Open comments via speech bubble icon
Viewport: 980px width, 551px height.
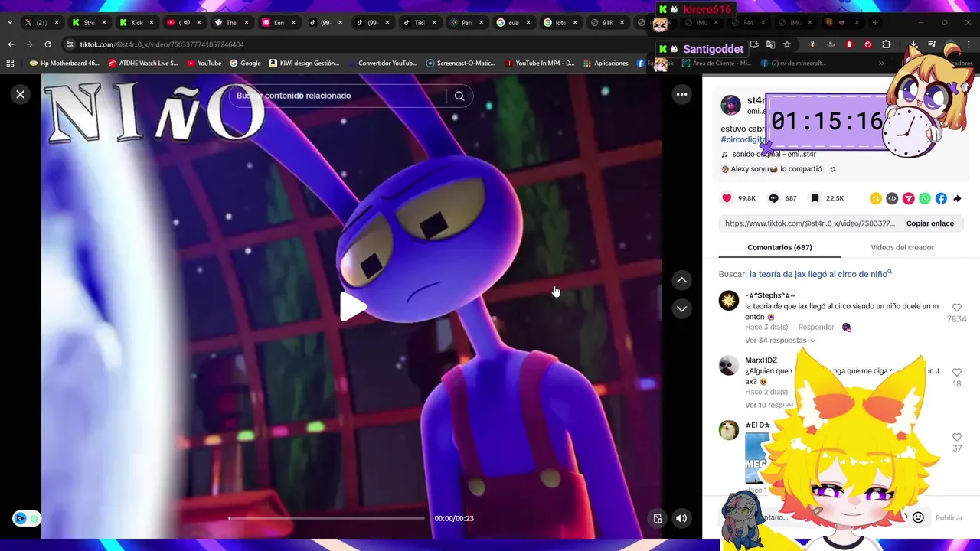point(773,198)
